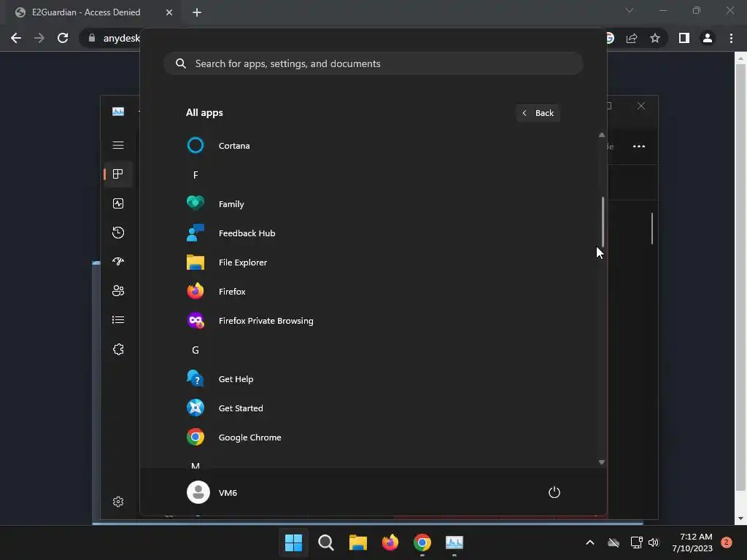Close the E2Guardian Access Denied tab
Viewport: 747px width, 560px height.
pos(169,12)
